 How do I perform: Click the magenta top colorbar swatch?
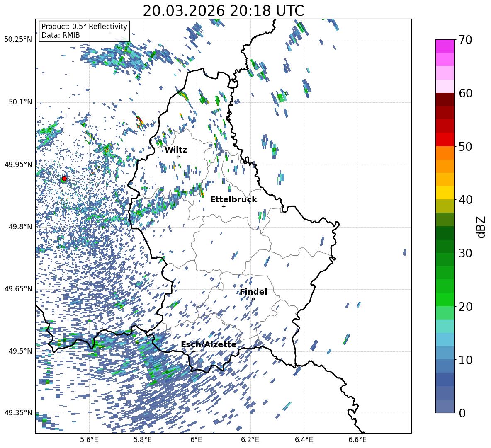(445, 46)
